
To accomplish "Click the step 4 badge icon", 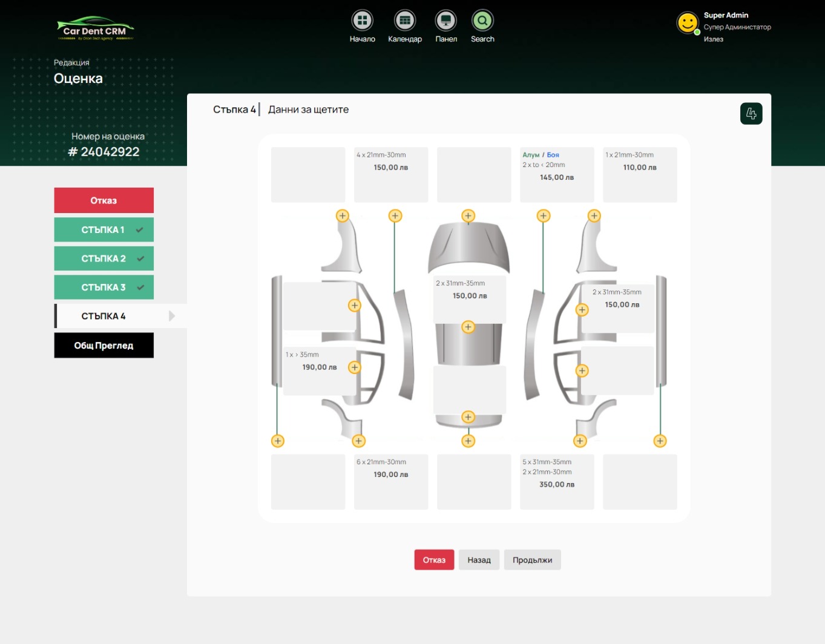I will point(751,114).
